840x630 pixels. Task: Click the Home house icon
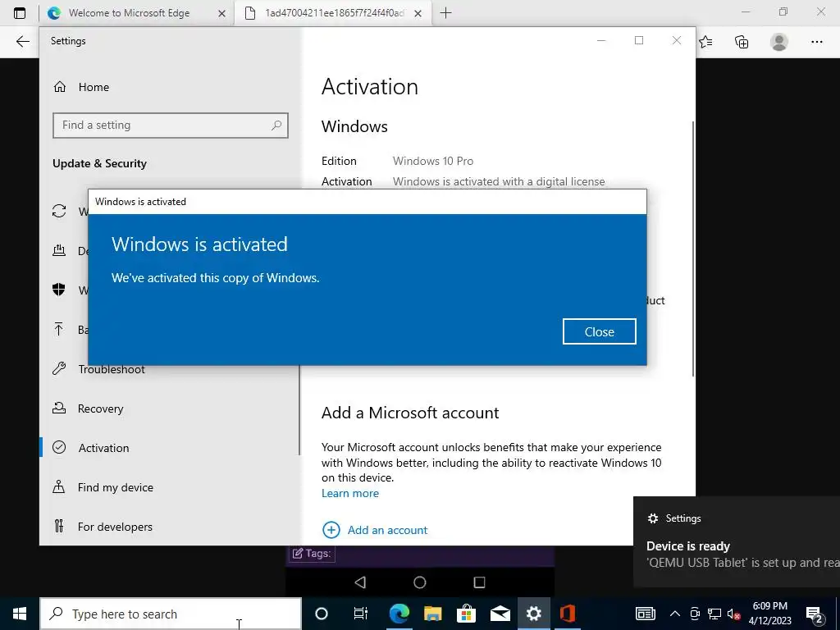(59, 87)
